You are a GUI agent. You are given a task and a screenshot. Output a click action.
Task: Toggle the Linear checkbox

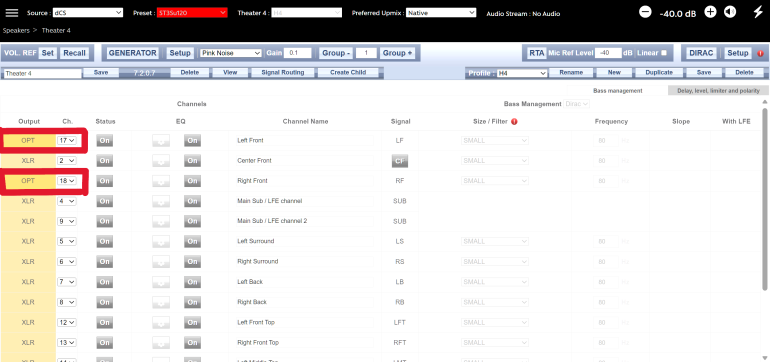[664, 53]
